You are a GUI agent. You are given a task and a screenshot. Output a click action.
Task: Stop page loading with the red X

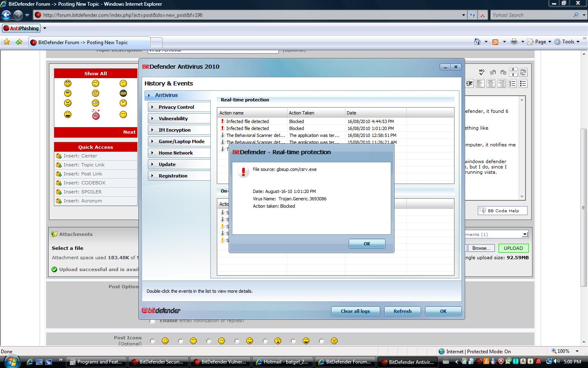point(482,15)
